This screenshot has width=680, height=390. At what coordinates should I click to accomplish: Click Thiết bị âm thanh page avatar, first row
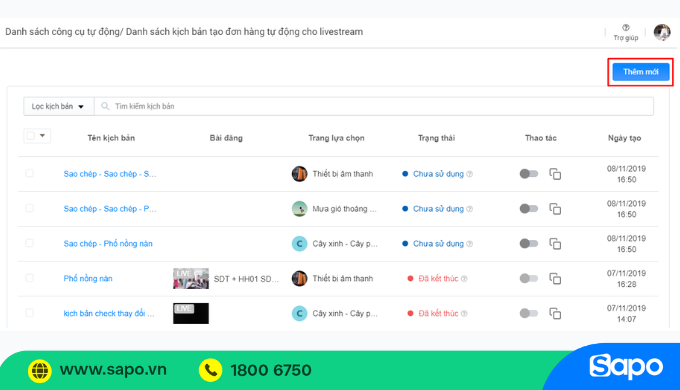(x=299, y=174)
